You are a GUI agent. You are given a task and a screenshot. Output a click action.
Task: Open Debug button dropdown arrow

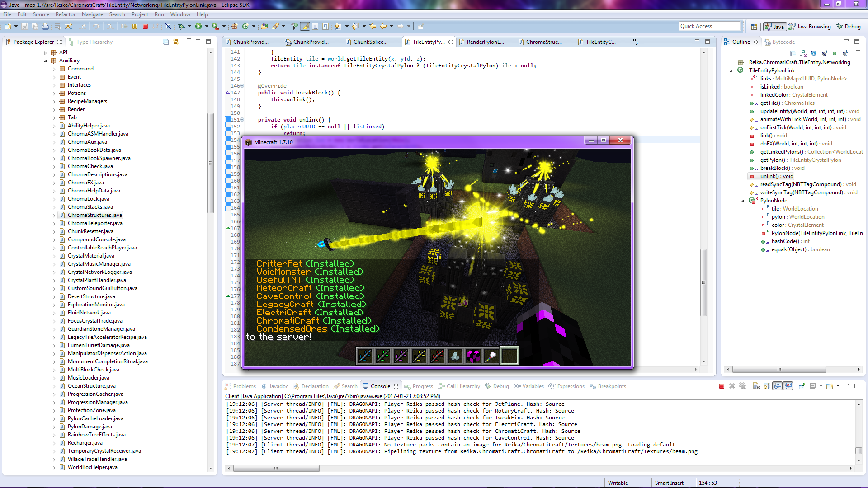point(189,26)
